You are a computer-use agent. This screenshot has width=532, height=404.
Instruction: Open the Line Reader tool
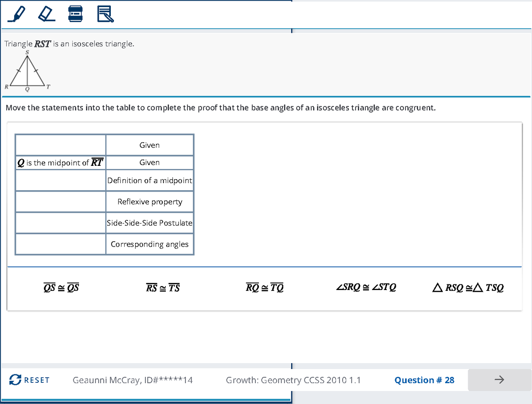(75, 14)
